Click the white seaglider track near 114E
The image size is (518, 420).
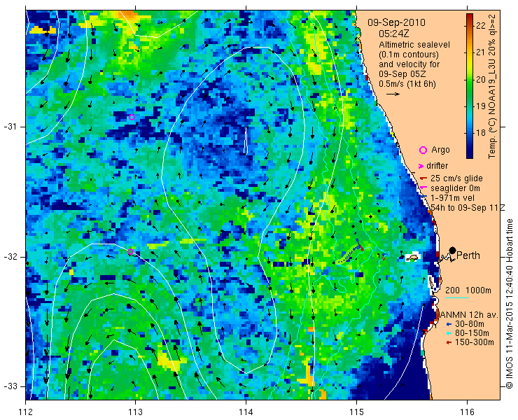(246, 141)
